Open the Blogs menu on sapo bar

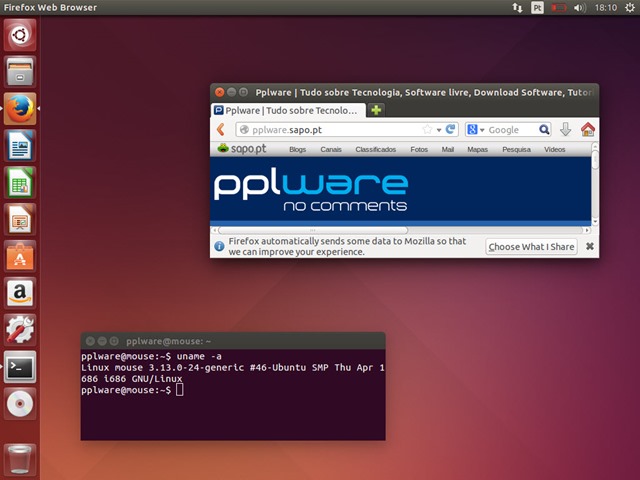click(x=298, y=149)
